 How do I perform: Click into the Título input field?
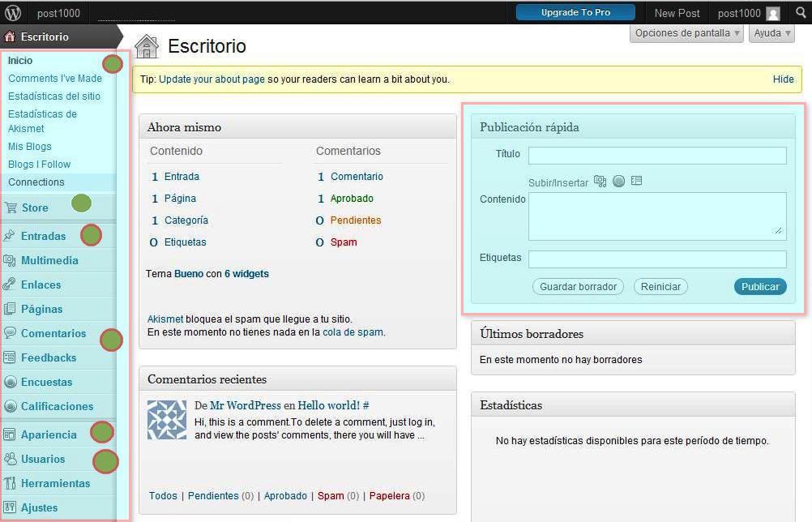[x=656, y=156]
